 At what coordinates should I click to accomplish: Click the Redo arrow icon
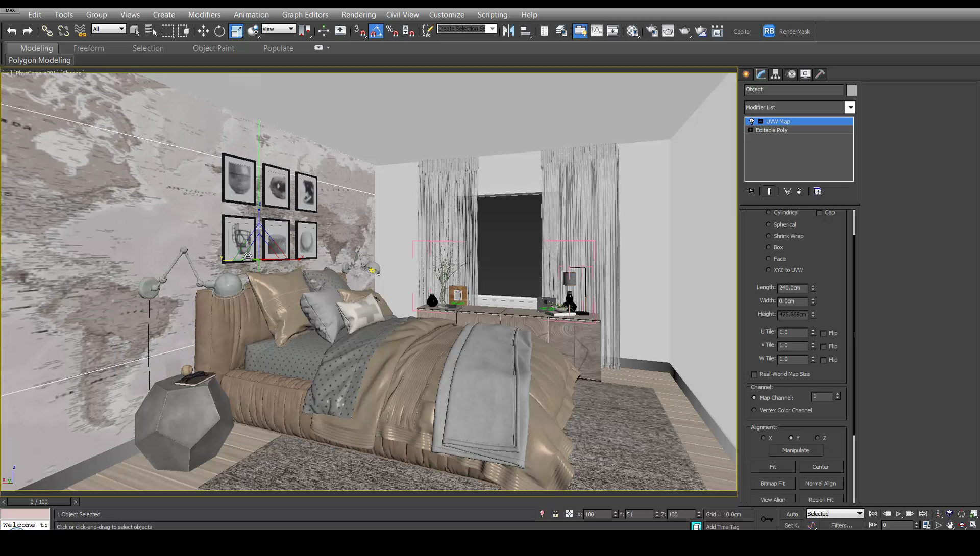[x=28, y=31]
